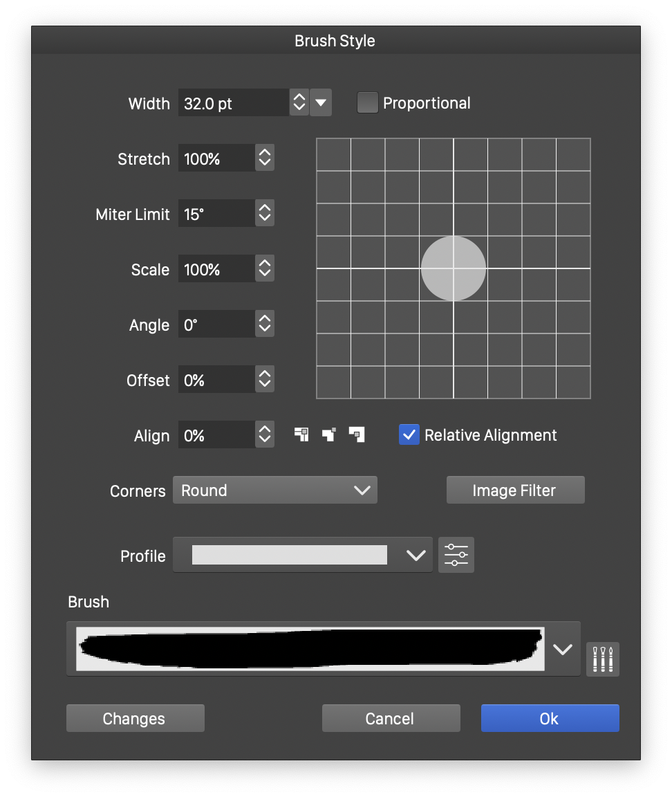Click the Stretch stepper arrows
Image resolution: width=672 pixels, height=797 pixels.
point(264,158)
